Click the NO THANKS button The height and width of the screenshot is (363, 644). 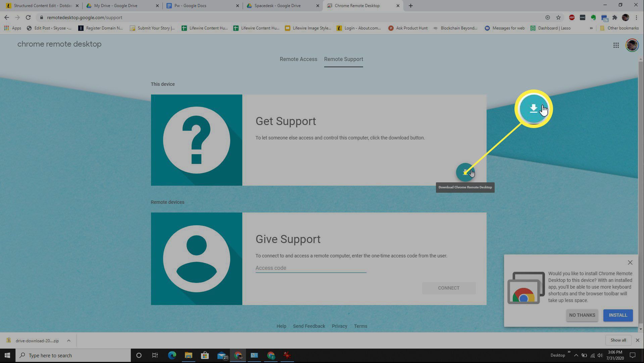[582, 315]
